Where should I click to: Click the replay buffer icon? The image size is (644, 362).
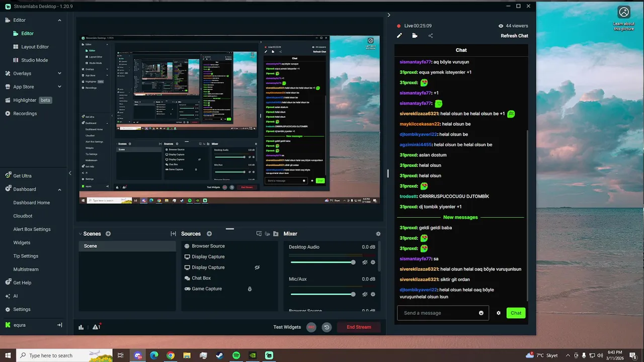point(327,327)
